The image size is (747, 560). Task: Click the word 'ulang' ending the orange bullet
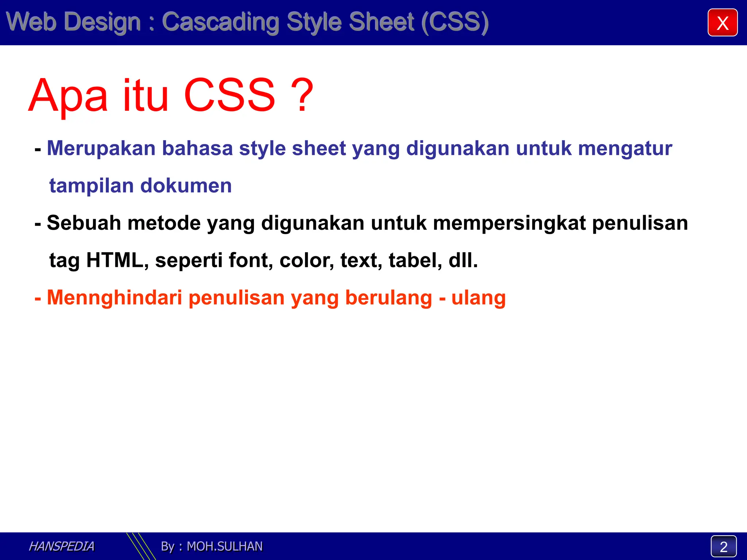coord(478,297)
